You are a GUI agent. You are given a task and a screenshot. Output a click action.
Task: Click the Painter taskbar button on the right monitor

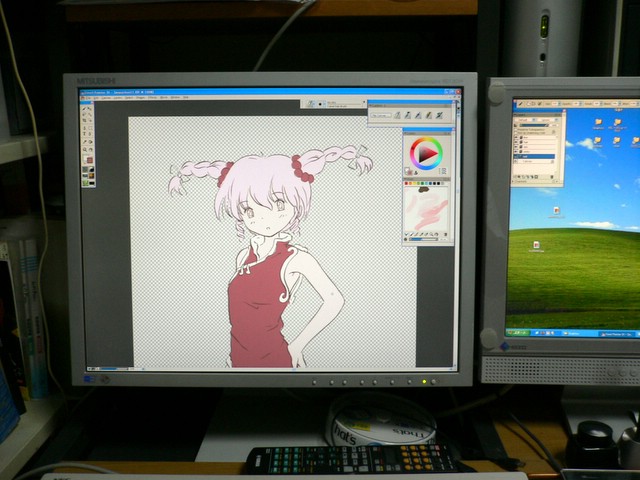(616, 334)
